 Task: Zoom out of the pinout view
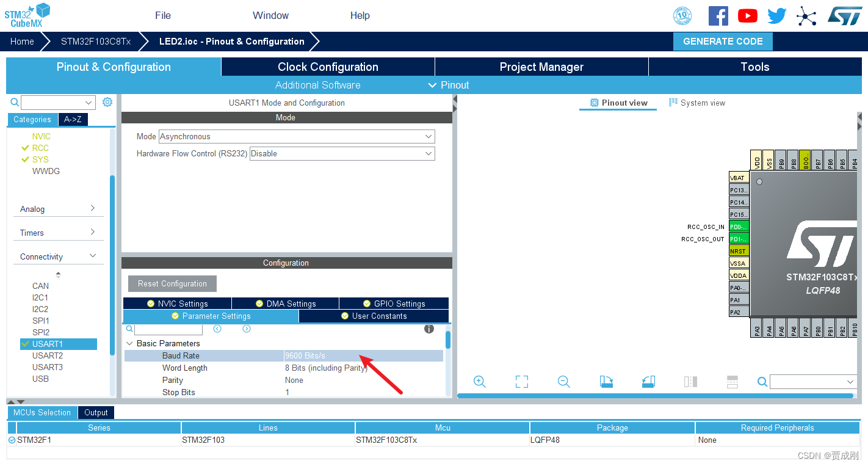(x=564, y=382)
